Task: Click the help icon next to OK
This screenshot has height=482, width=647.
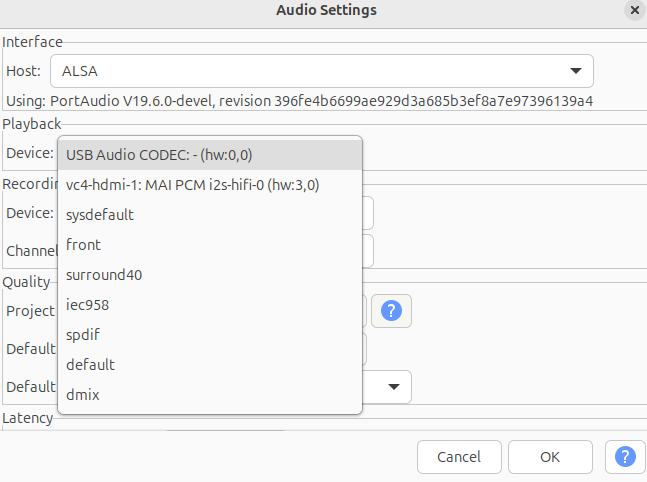Action: pyautogui.click(x=625, y=457)
